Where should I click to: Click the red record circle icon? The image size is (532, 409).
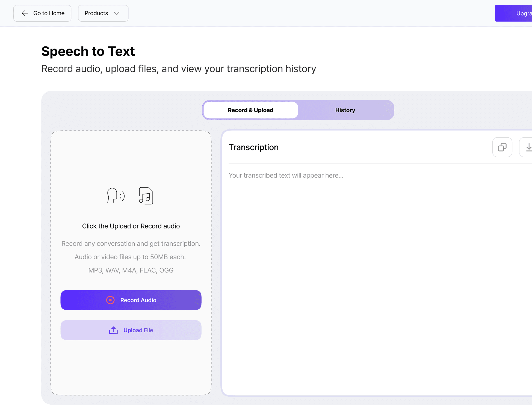(110, 300)
